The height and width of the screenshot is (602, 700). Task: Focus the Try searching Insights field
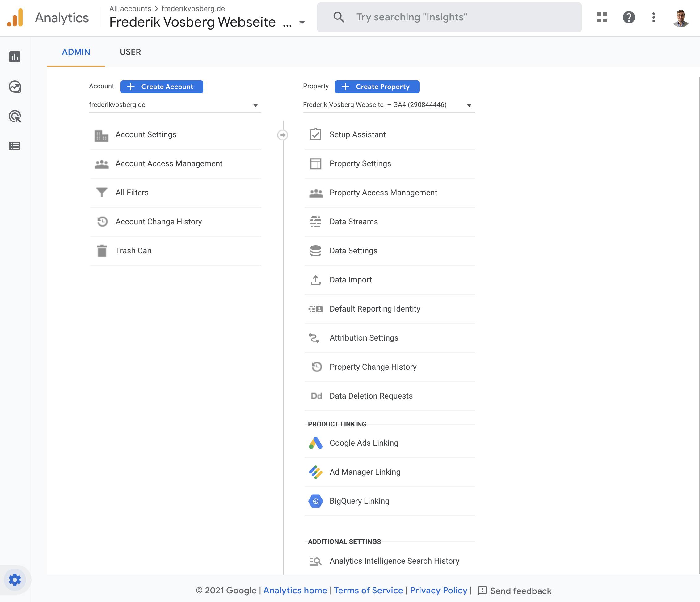[449, 17]
